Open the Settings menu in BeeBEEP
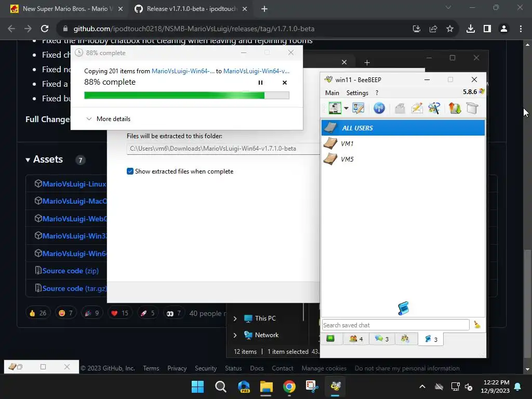The width and height of the screenshot is (532, 399). tap(357, 92)
